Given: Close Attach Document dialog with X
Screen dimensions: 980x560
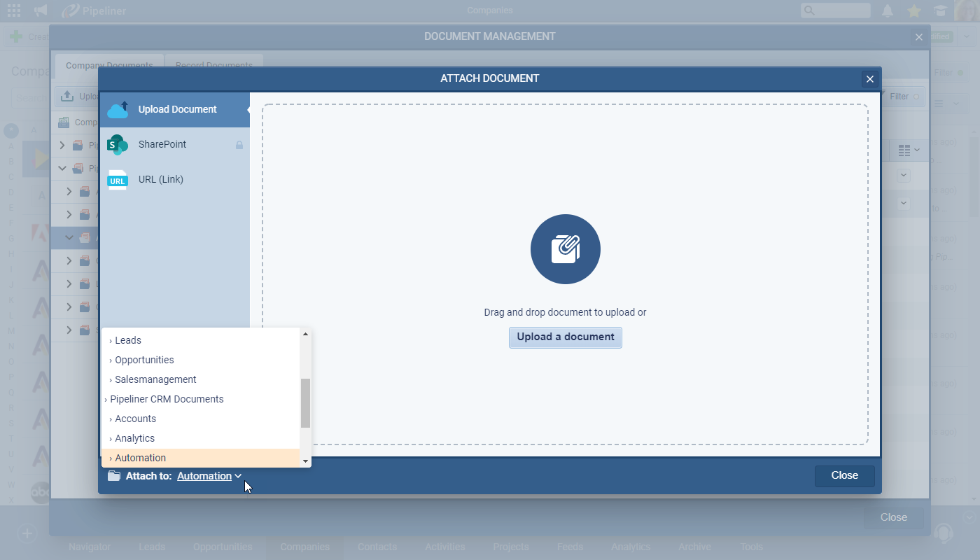Looking at the screenshot, I should click(870, 79).
